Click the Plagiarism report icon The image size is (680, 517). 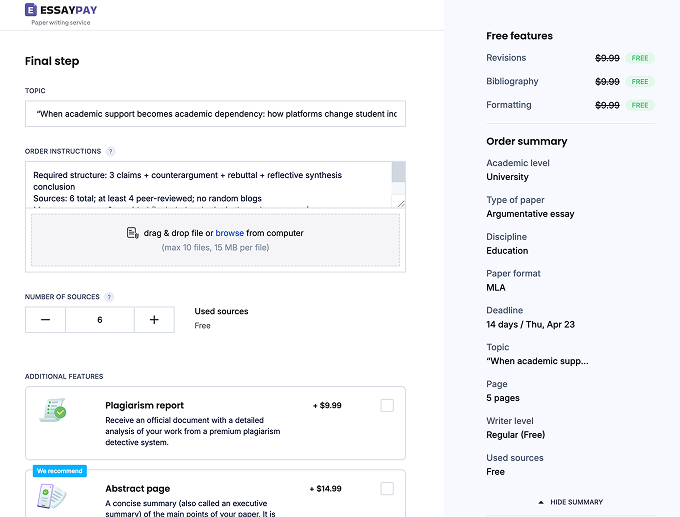coord(53,410)
